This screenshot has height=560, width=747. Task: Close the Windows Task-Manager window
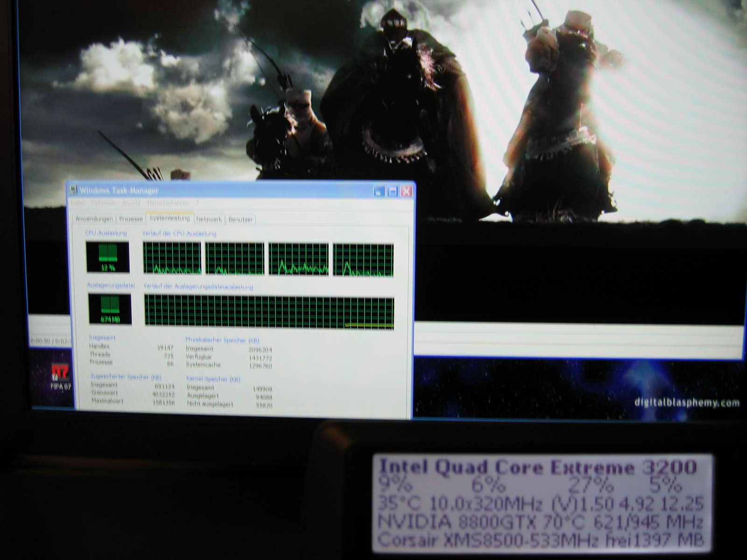[x=406, y=191]
